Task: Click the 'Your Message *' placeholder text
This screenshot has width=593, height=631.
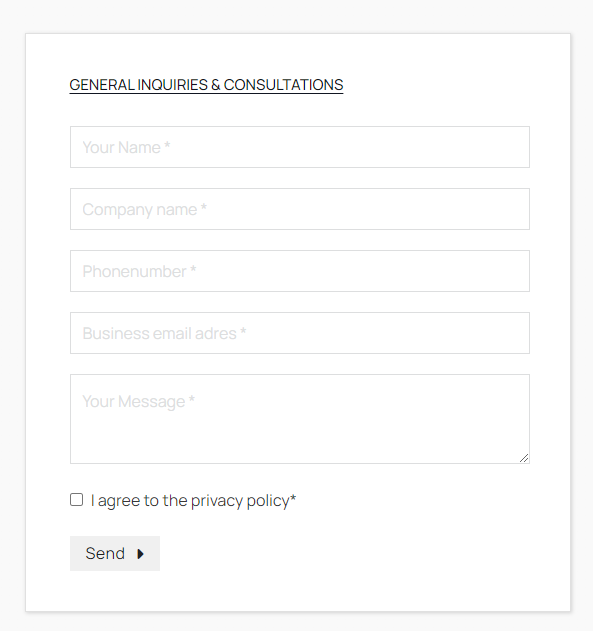Action: point(138,402)
